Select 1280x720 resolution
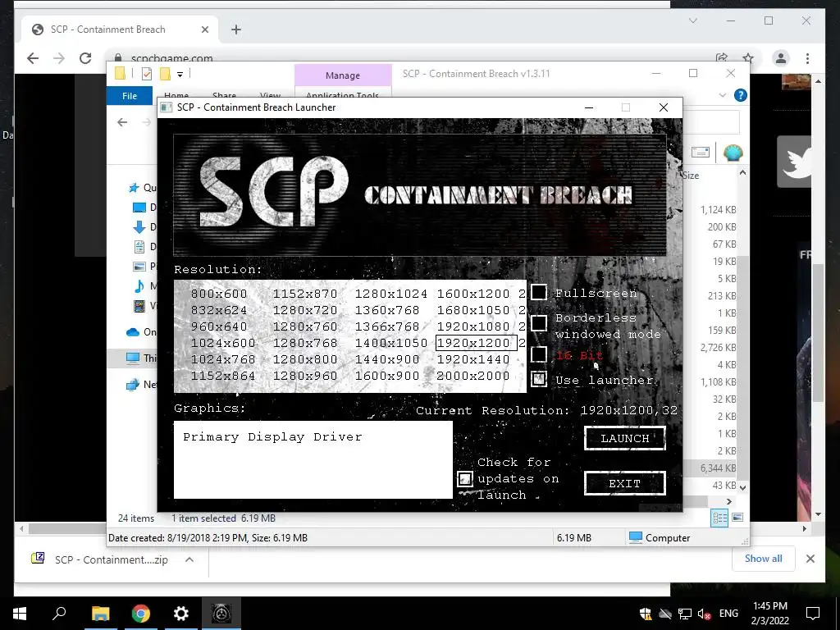 pyautogui.click(x=305, y=310)
